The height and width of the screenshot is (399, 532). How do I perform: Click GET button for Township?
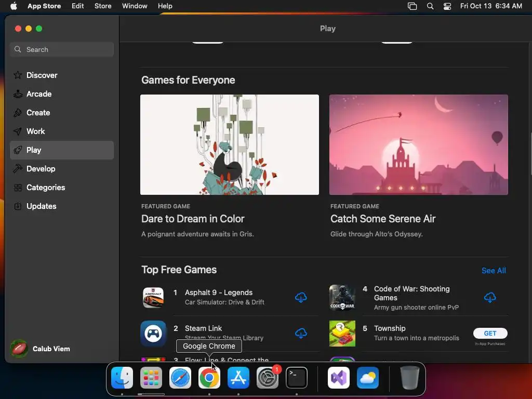coord(490,333)
